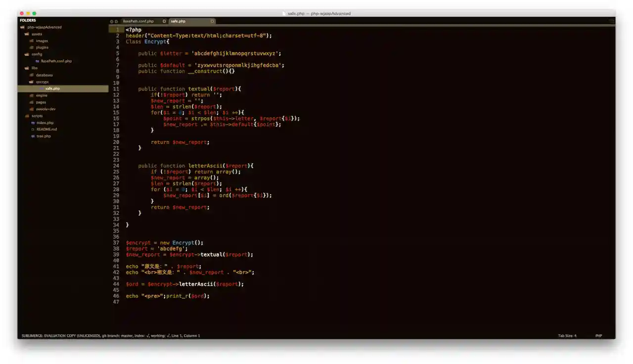
Task: Click the previous tab arrow in tab bar
Action: (112, 21)
